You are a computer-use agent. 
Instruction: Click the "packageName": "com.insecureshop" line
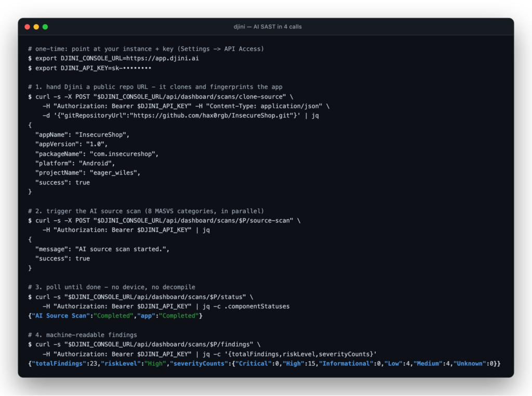[97, 154]
